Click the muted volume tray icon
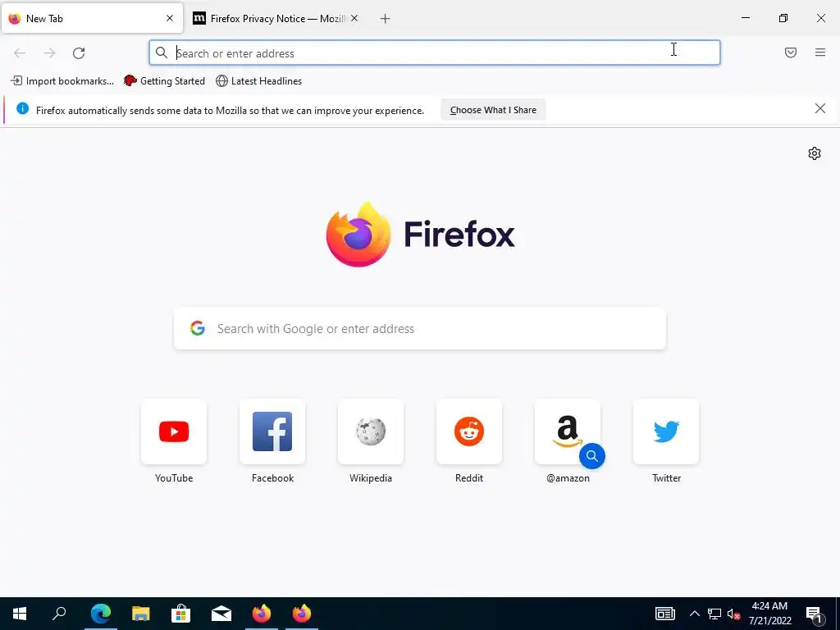840x630 pixels. coord(733,614)
